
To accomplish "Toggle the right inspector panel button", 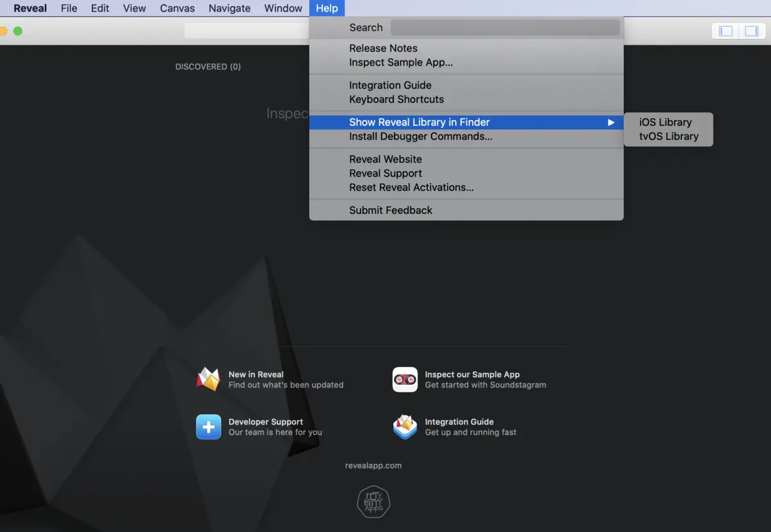I will click(x=751, y=31).
